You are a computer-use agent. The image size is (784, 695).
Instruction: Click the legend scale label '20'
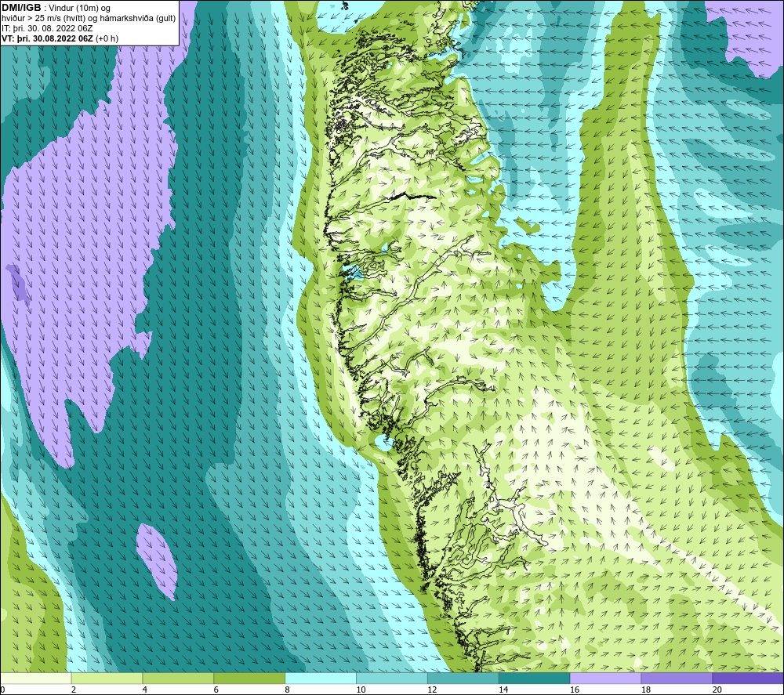point(717,690)
